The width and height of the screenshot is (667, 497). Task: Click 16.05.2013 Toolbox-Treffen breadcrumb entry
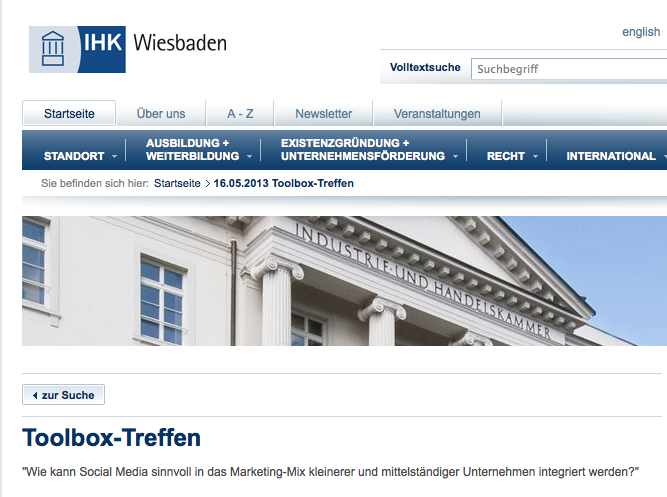click(x=284, y=184)
